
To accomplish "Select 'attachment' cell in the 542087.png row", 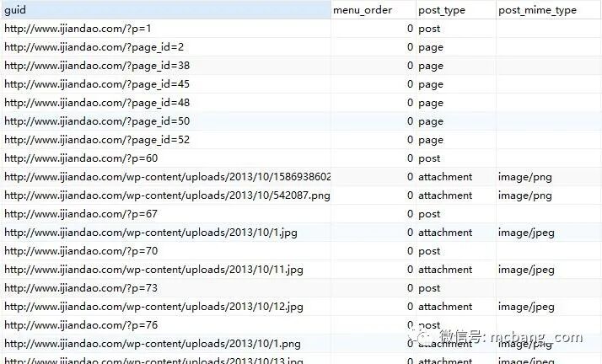I will click(456, 195).
